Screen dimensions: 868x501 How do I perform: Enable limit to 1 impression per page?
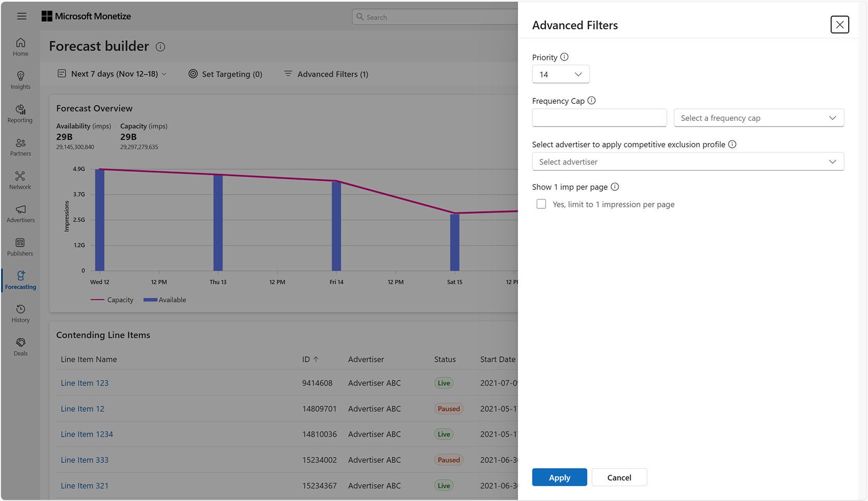tap(541, 204)
